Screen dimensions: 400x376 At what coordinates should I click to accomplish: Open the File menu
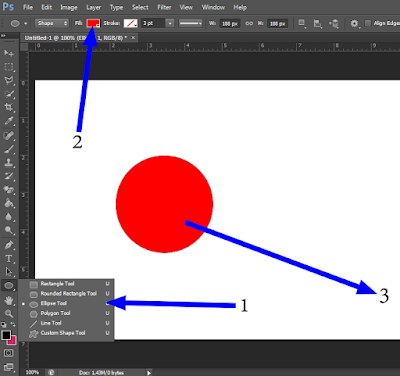[x=28, y=7]
